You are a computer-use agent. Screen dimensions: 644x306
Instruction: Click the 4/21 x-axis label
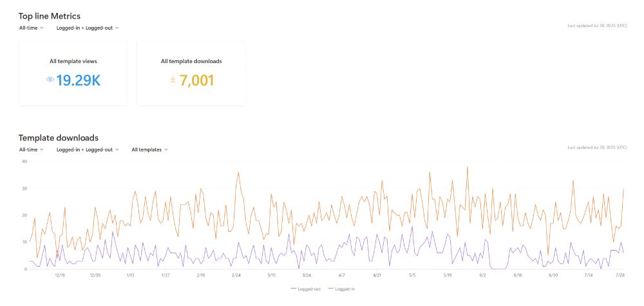(x=377, y=275)
